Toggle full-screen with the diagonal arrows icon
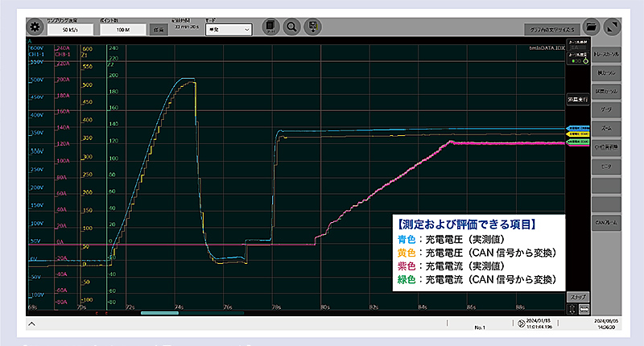 tap(613, 27)
